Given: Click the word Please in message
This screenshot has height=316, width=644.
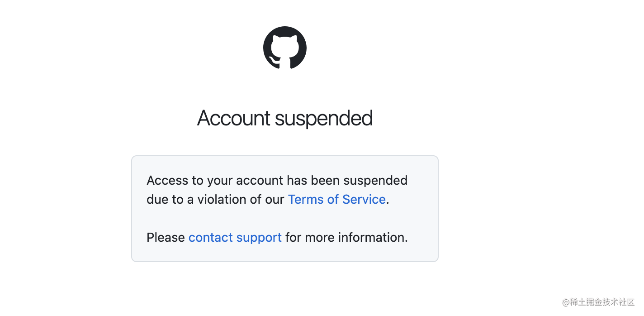Looking at the screenshot, I should click(166, 238).
